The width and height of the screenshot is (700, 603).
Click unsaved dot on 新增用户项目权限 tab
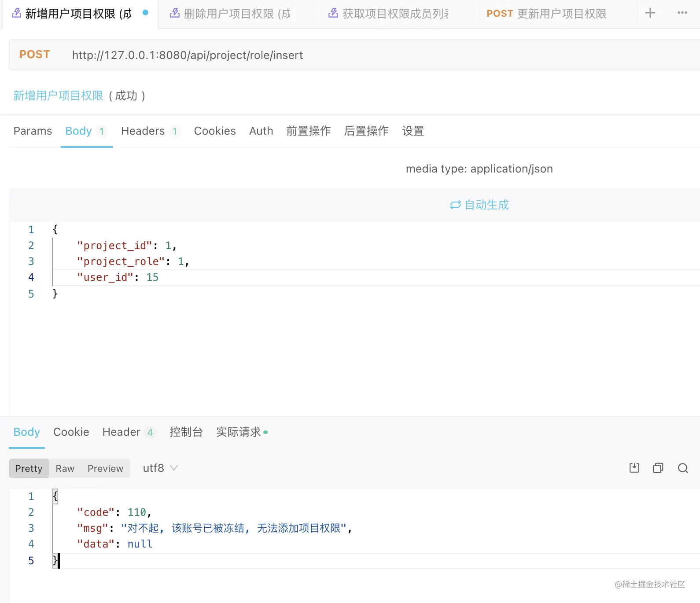coord(145,13)
